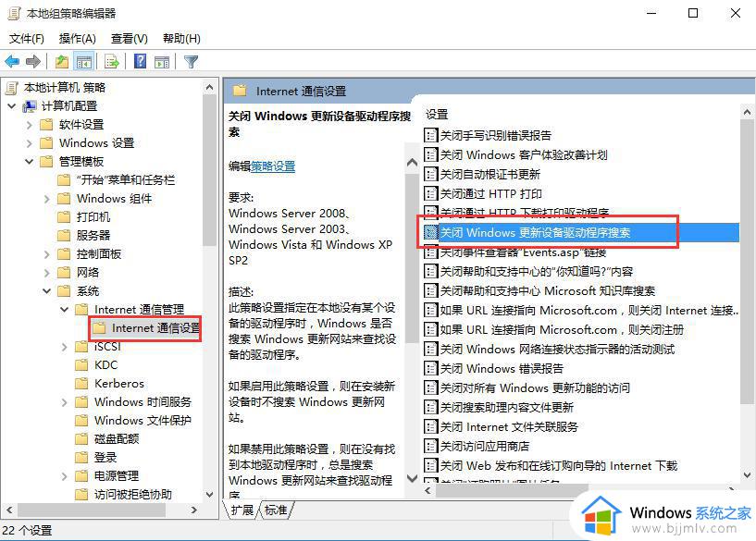The image size is (756, 541).
Task: Click the folder icon next to 登录
Action: pyautogui.click(x=81, y=457)
